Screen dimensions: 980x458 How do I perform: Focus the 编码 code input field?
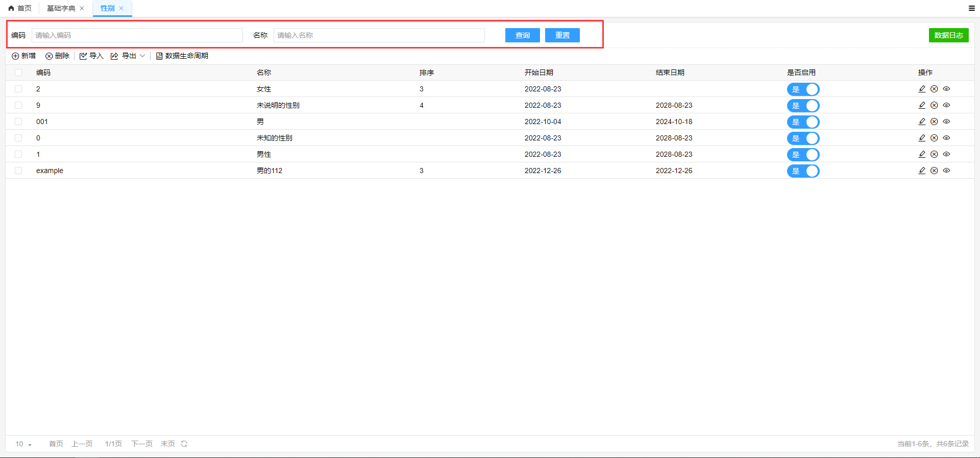coord(137,35)
